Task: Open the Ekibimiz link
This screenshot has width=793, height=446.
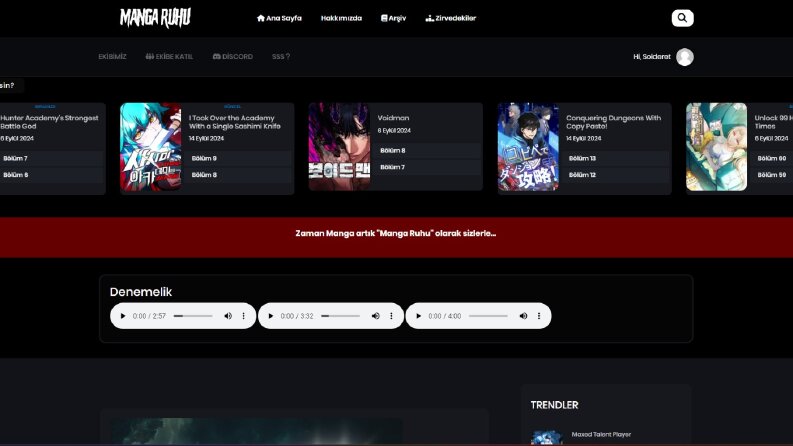Action: tap(112, 57)
